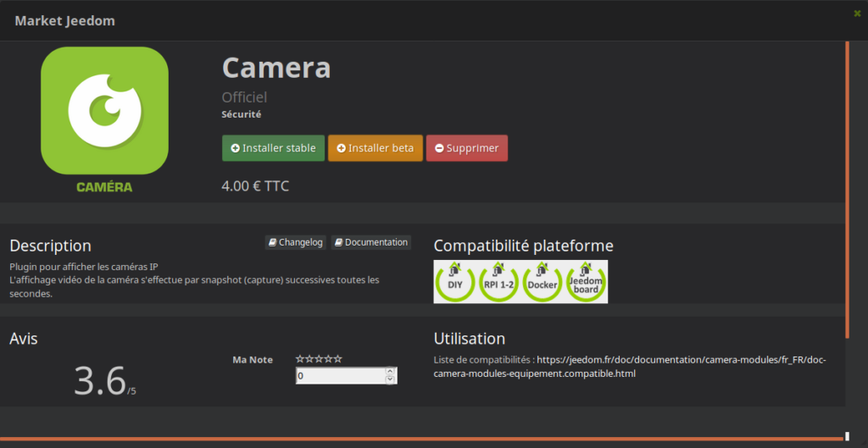Select the DIY compatibility badge
Screen dimensions: 868x448
(x=454, y=281)
